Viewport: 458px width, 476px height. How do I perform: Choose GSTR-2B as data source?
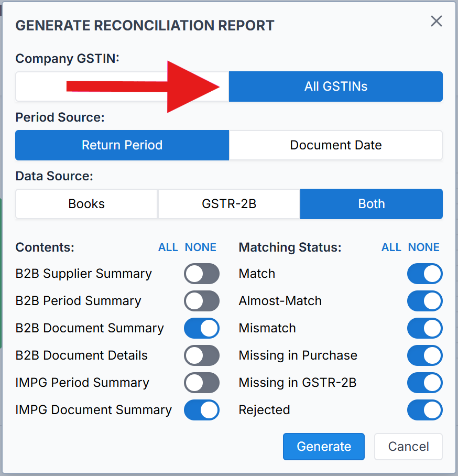(229, 204)
